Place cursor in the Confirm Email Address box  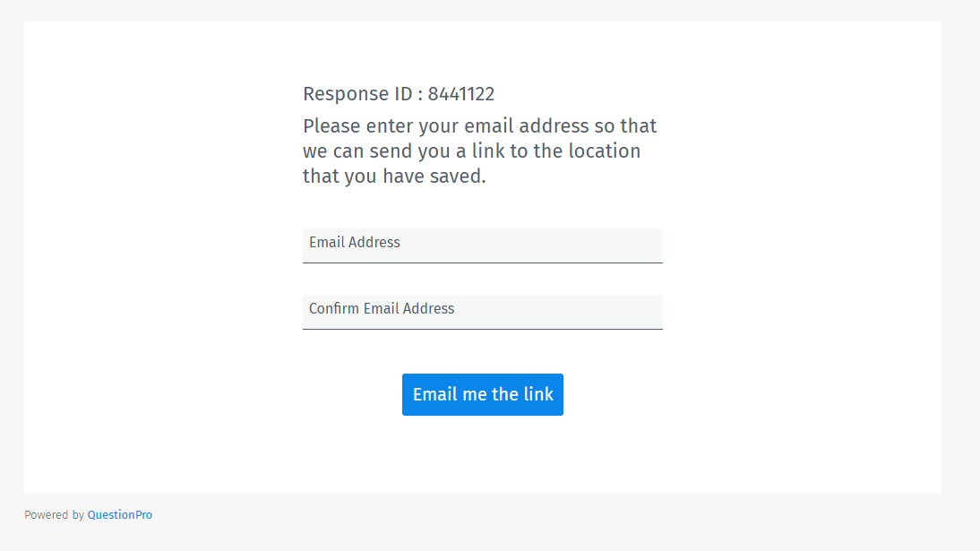pyautogui.click(x=482, y=310)
